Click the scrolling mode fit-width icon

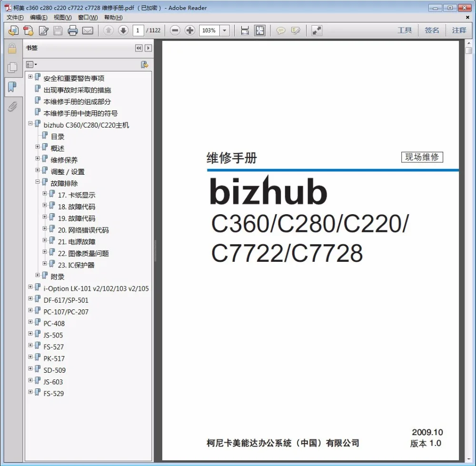pyautogui.click(x=245, y=30)
